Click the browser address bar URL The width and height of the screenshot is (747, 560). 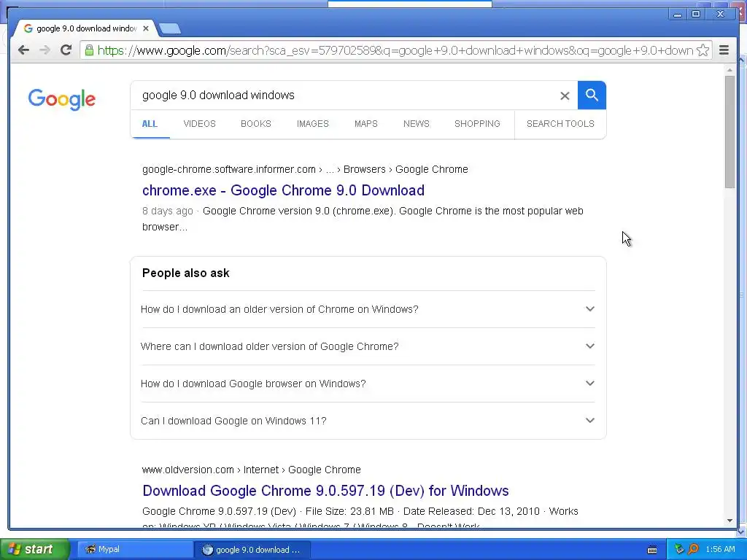395,50
